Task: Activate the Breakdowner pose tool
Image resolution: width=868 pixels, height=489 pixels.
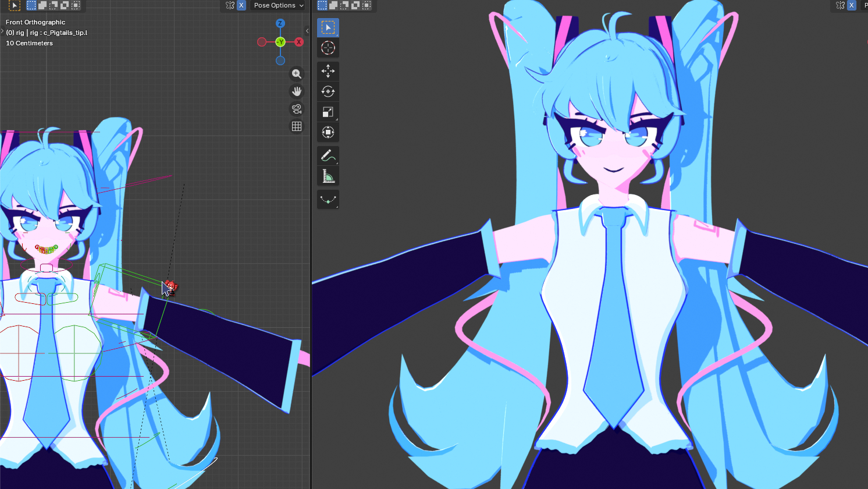Action: point(328,200)
